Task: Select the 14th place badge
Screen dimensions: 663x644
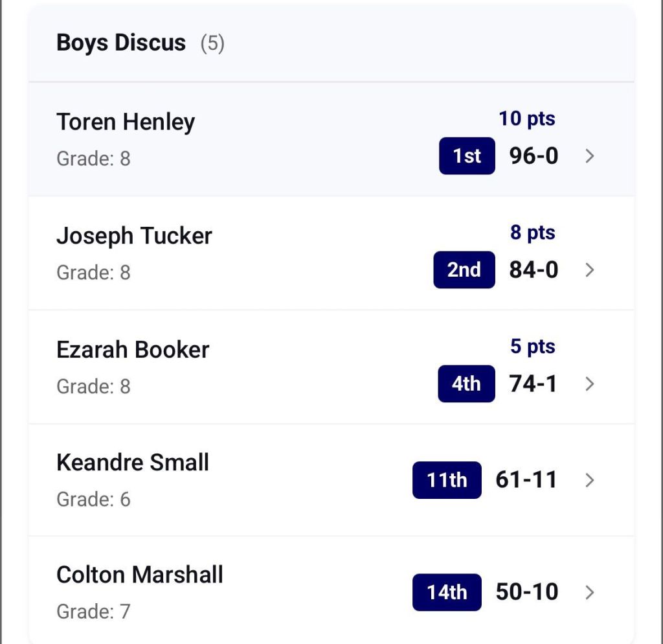Action: (447, 592)
